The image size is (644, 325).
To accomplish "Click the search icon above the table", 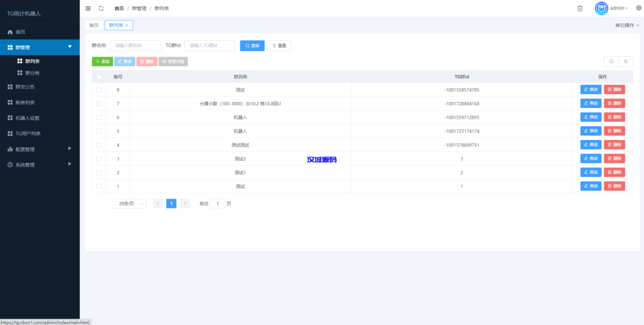I will [611, 62].
